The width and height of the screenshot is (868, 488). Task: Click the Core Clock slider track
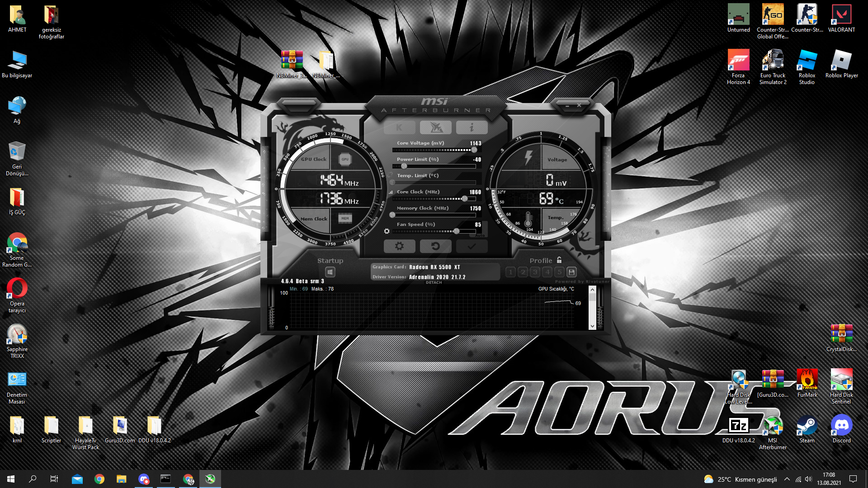tap(434, 199)
